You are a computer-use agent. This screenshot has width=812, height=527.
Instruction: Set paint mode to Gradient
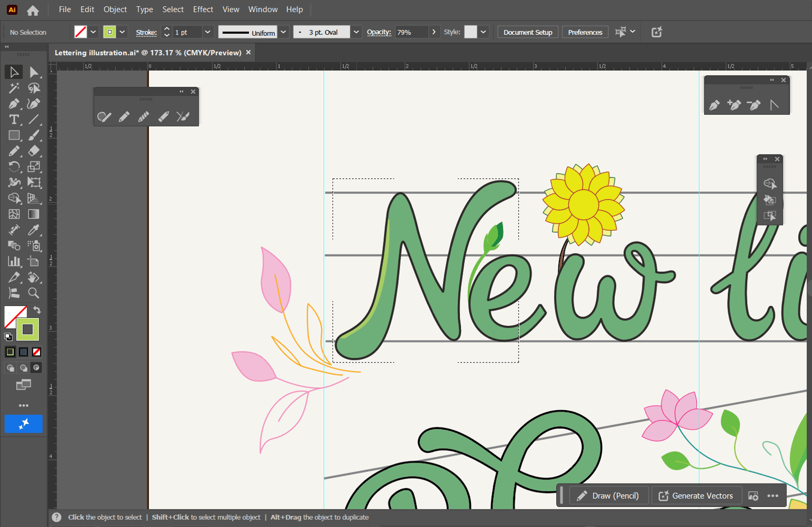[23, 352]
